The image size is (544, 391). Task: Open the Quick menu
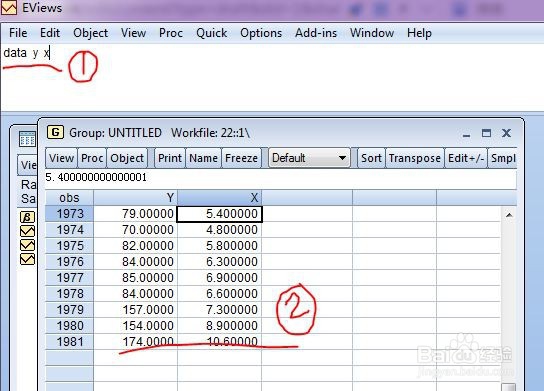212,33
